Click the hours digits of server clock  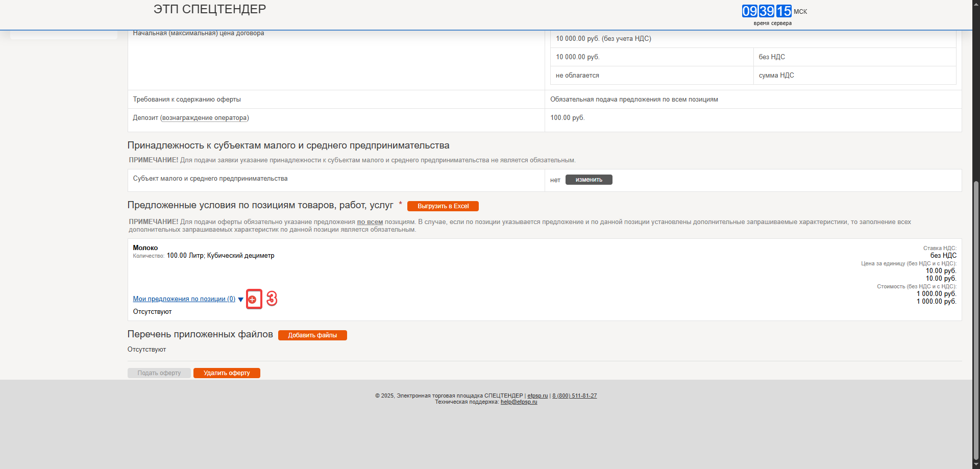749,11
